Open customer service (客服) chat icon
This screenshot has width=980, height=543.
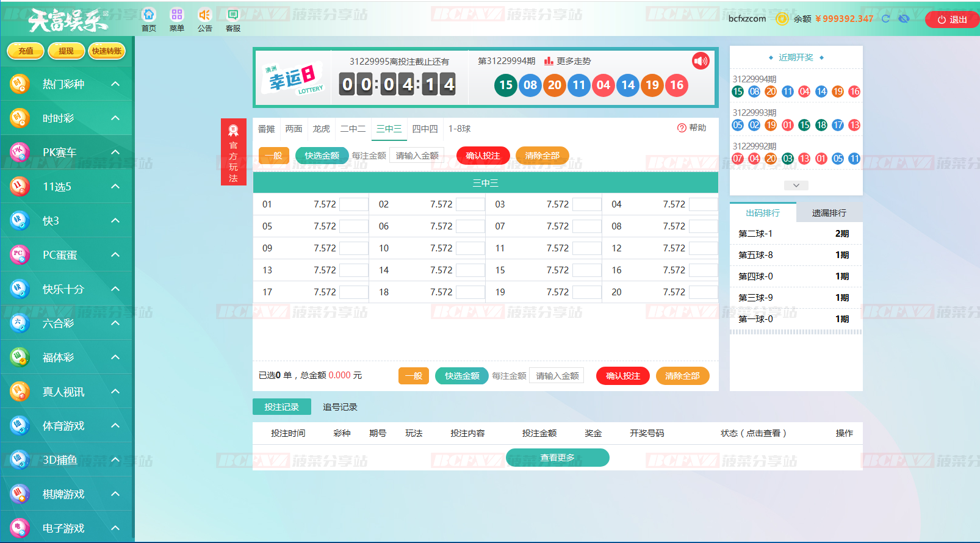click(232, 15)
